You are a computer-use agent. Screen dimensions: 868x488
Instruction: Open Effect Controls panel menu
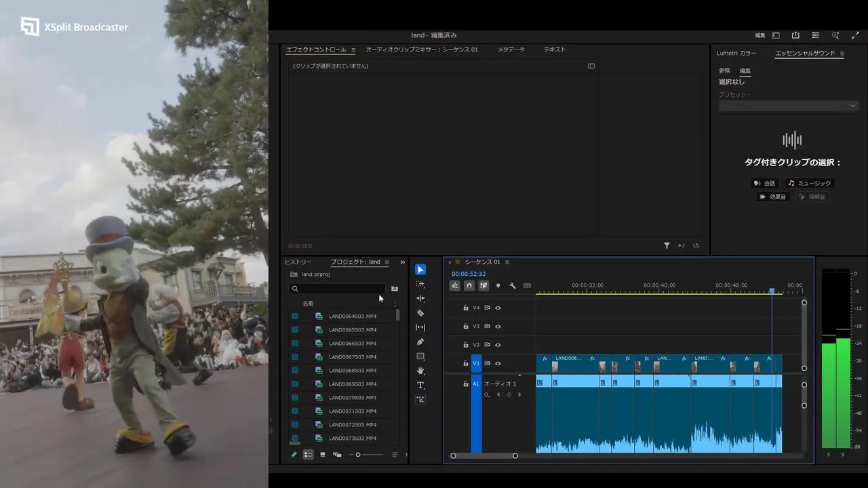coord(353,50)
